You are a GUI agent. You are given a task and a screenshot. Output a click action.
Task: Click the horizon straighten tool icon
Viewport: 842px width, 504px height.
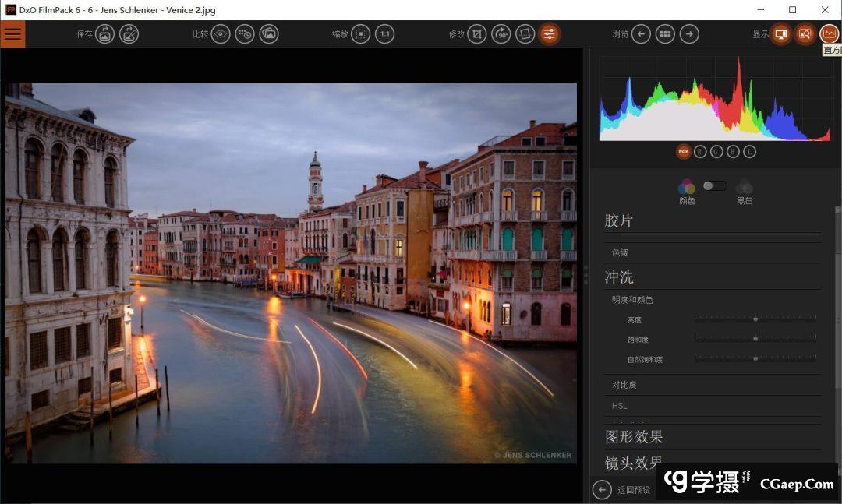pyautogui.click(x=525, y=34)
